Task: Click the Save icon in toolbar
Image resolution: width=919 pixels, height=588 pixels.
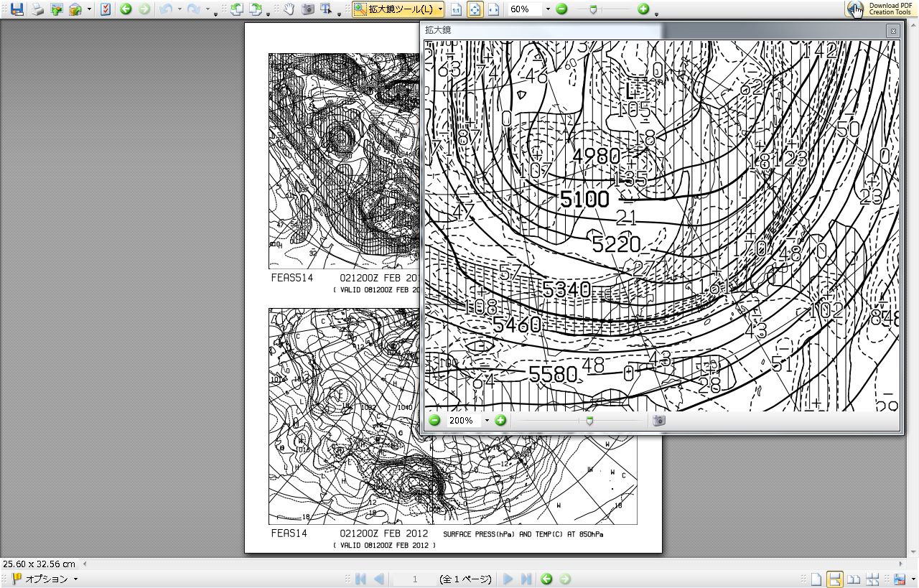Action: (17, 9)
